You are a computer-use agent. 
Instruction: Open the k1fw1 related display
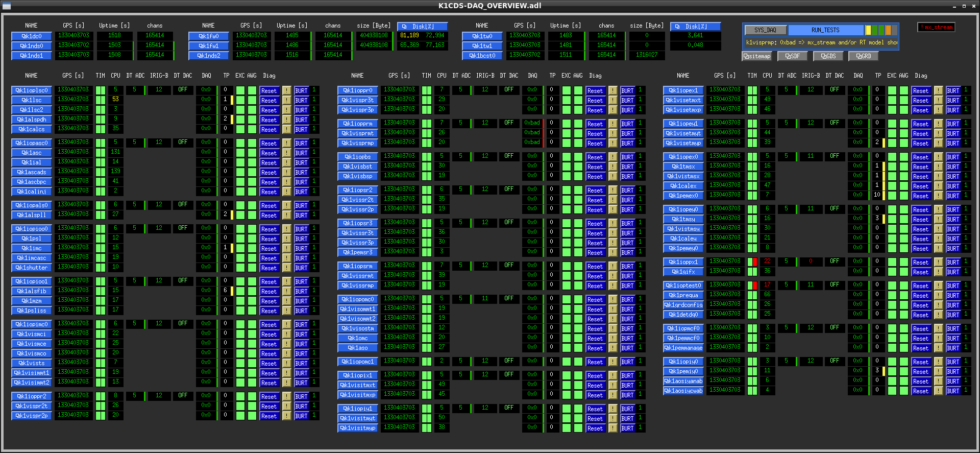[x=209, y=46]
